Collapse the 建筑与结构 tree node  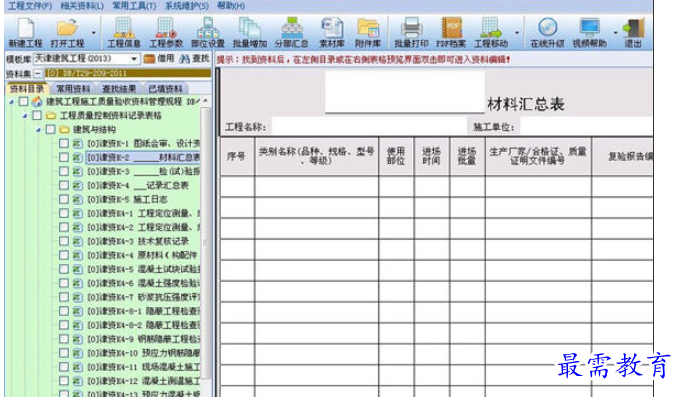click(39, 129)
